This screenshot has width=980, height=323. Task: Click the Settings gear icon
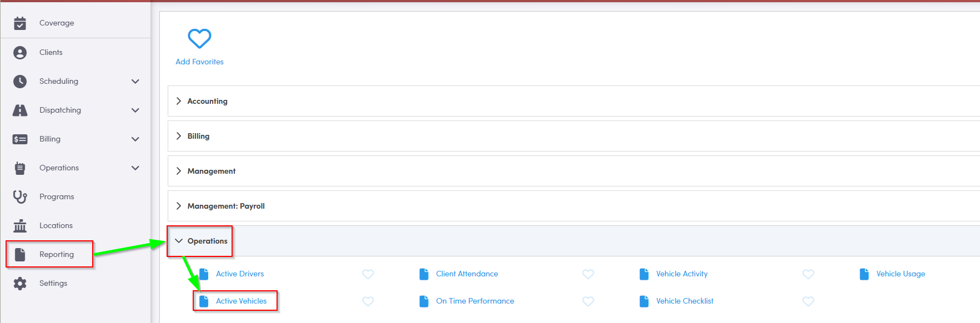[x=20, y=284]
